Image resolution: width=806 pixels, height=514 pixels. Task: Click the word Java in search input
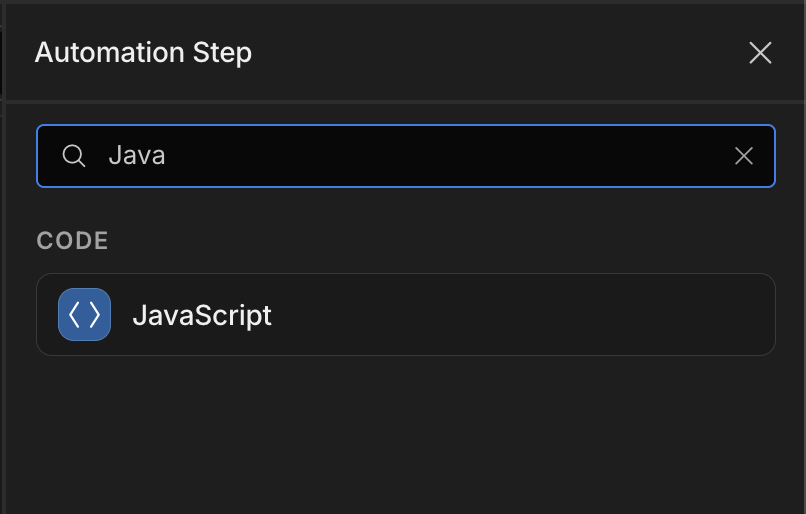click(137, 156)
